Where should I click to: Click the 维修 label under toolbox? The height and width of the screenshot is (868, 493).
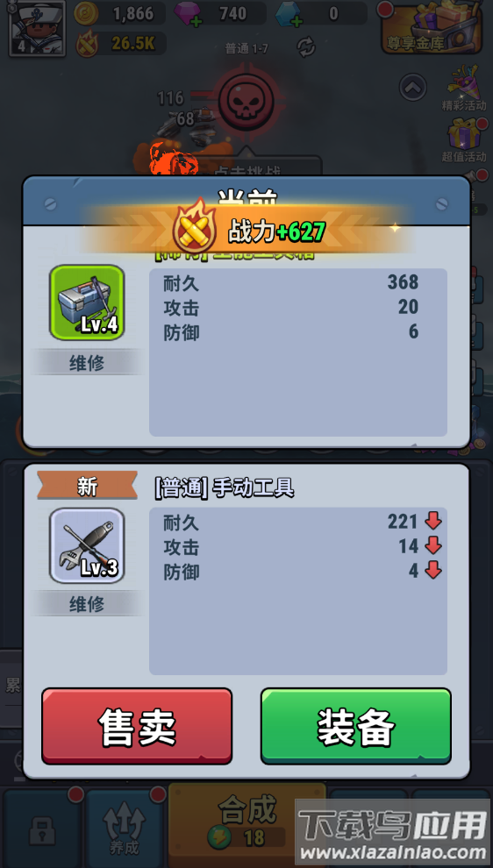(87, 363)
